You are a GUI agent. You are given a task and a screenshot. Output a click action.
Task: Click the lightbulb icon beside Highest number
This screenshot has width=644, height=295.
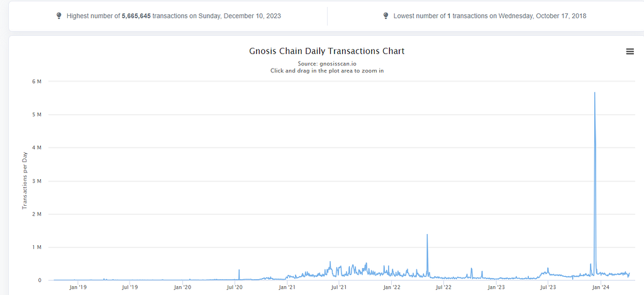point(58,16)
